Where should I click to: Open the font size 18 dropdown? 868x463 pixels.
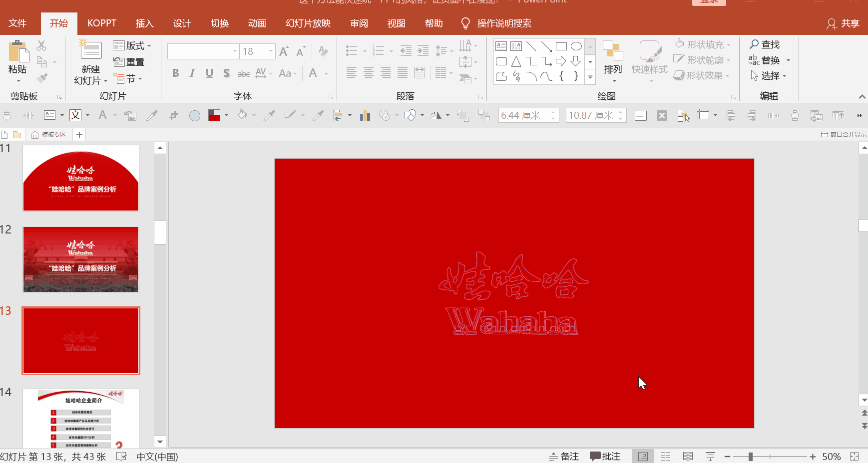tap(271, 51)
